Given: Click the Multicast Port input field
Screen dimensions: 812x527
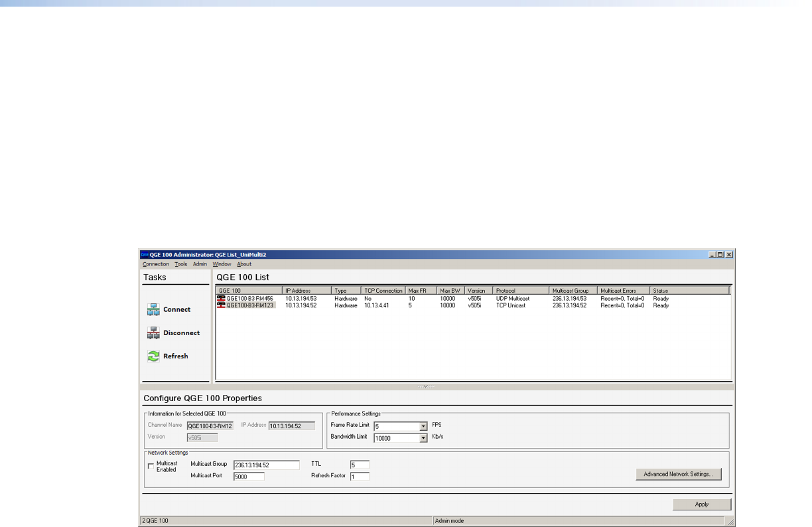Looking at the screenshot, I should (249, 477).
